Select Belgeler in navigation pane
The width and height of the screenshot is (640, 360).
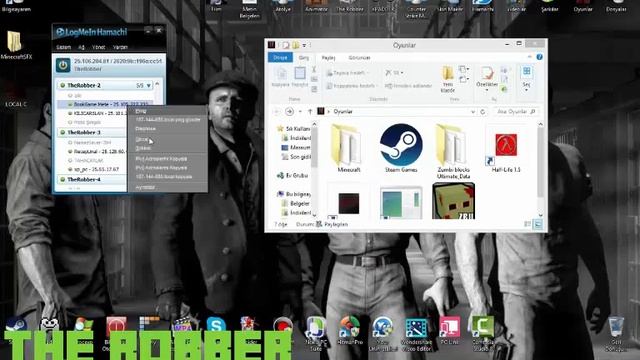pyautogui.click(x=296, y=203)
